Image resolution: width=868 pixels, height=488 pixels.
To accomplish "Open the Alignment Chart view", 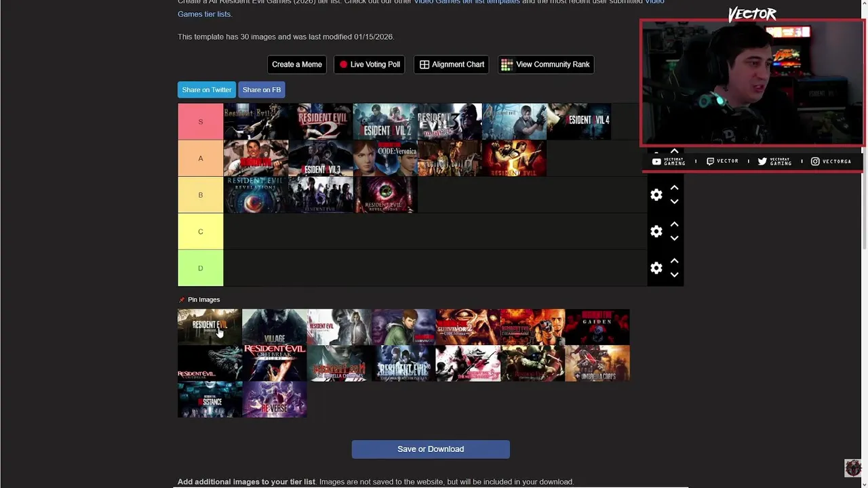I will click(x=452, y=64).
